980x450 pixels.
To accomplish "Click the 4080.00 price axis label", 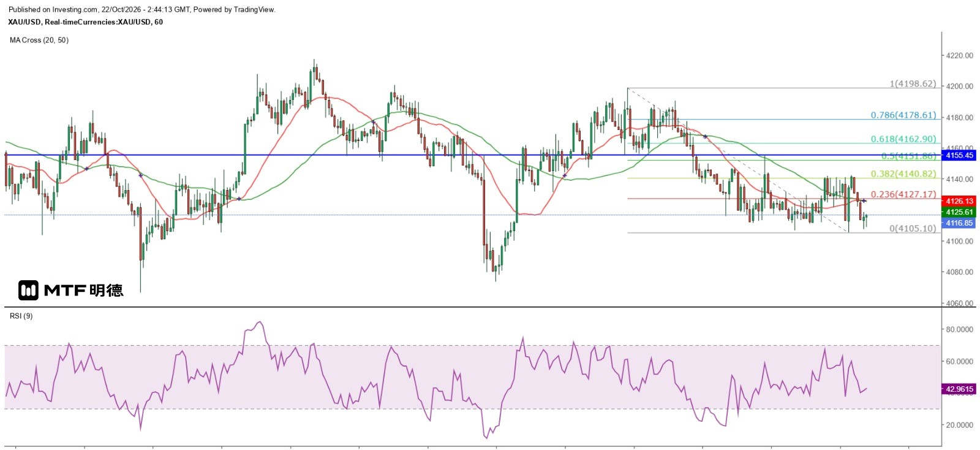I will (960, 272).
